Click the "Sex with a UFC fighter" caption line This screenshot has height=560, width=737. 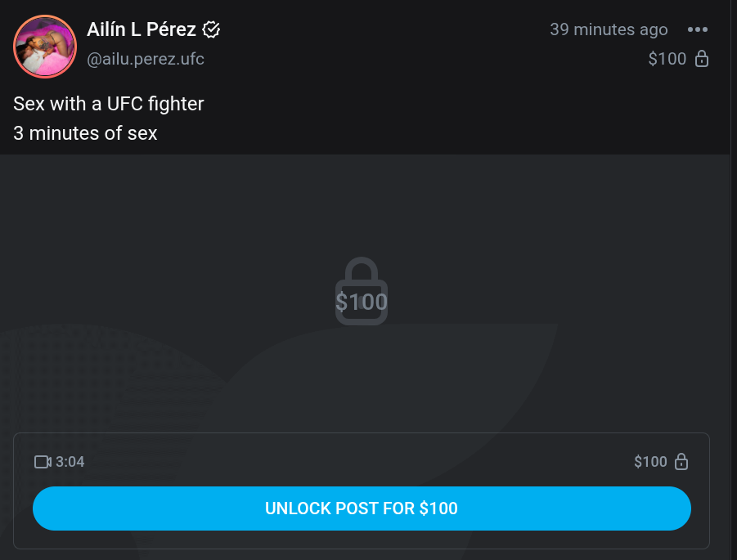coord(109,104)
